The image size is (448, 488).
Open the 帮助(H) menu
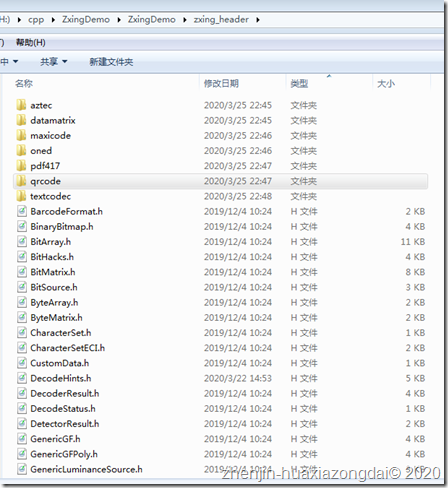31,43
